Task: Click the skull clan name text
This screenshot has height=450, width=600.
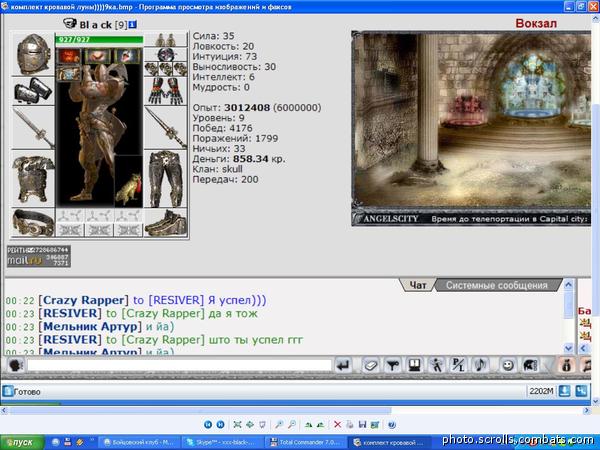Action: (232, 169)
